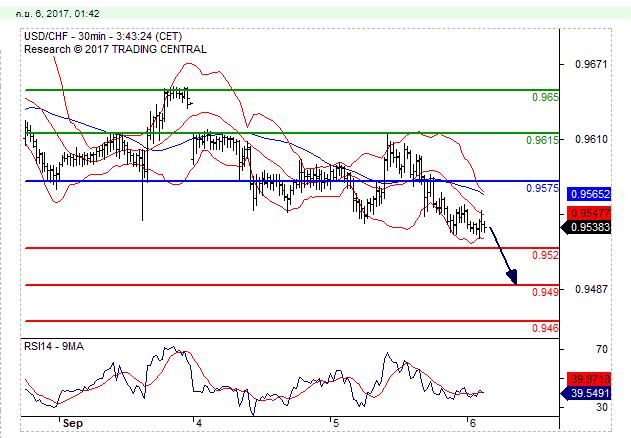Click the USD/CHF 30min chart title
The height and width of the screenshot is (438, 631).
click(103, 37)
